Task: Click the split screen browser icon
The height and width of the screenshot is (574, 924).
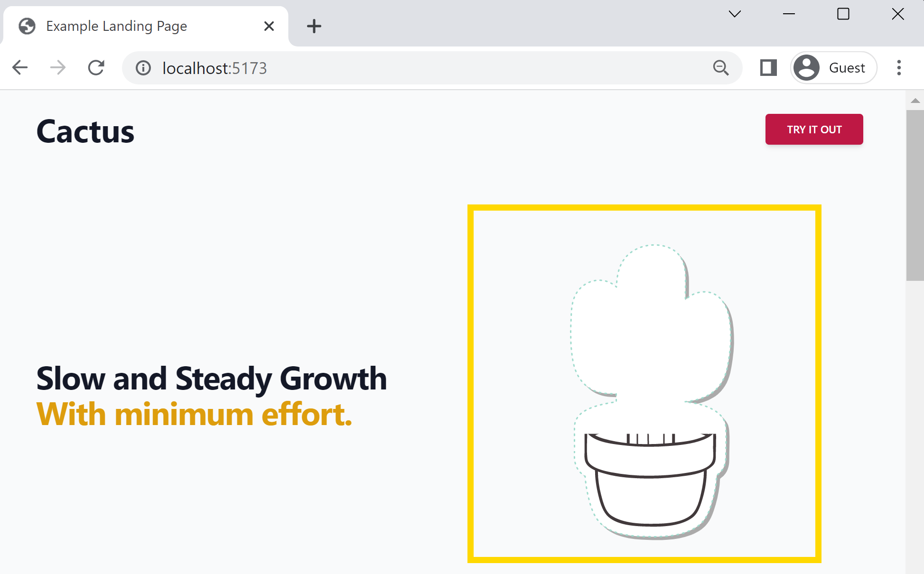Action: point(768,67)
